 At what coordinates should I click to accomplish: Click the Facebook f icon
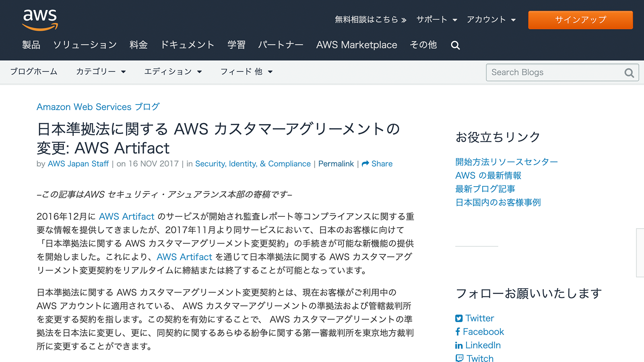point(458,332)
